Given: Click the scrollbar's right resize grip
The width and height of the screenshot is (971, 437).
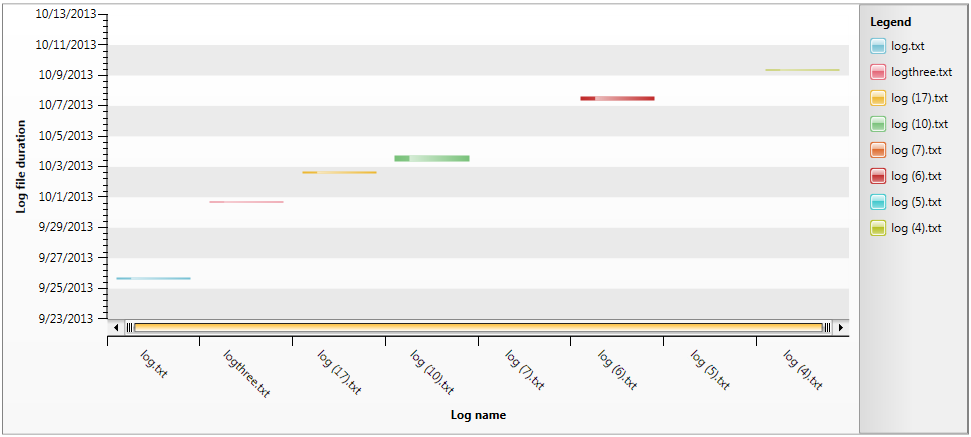Looking at the screenshot, I should [x=827, y=327].
